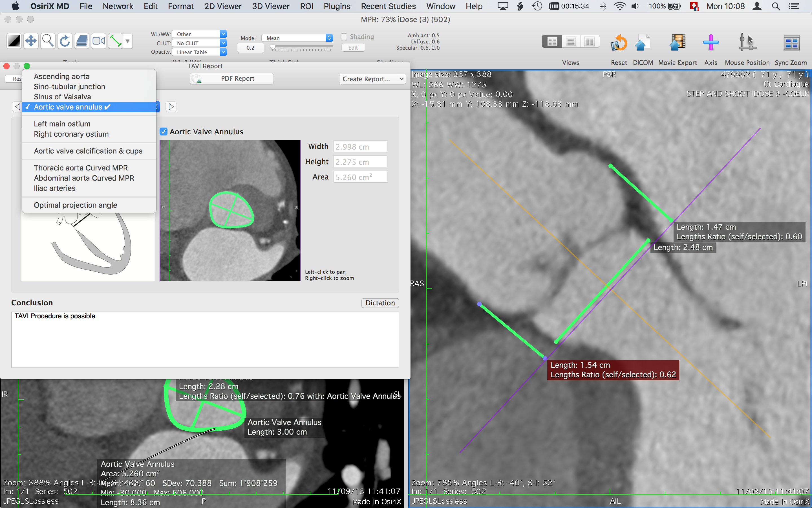This screenshot has width=812, height=508.
Task: Choose Aortic valve calcification & cups
Action: tap(89, 151)
